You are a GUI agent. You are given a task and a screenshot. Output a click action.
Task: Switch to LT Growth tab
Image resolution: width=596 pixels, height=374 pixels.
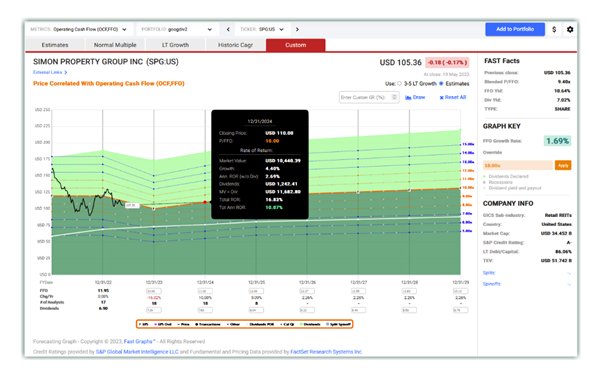point(175,45)
